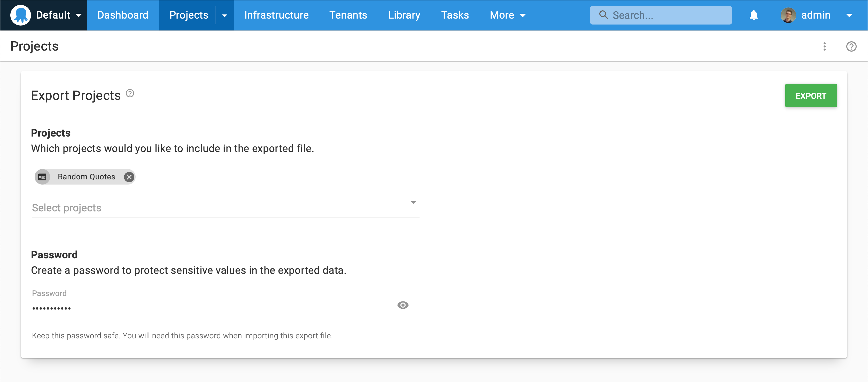
Task: Open the More navigation dropdown
Action: tap(507, 15)
